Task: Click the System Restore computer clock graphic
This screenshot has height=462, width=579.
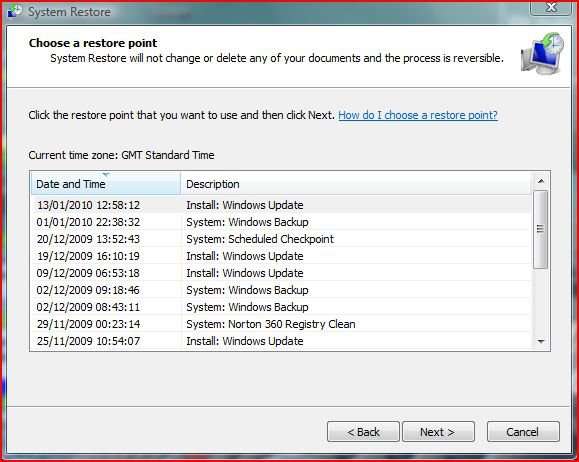Action: coord(542,53)
